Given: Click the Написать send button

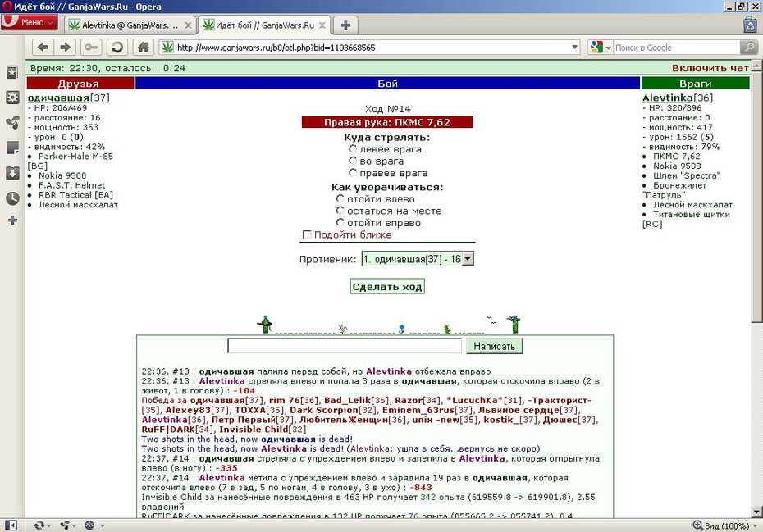Looking at the screenshot, I should [x=495, y=346].
